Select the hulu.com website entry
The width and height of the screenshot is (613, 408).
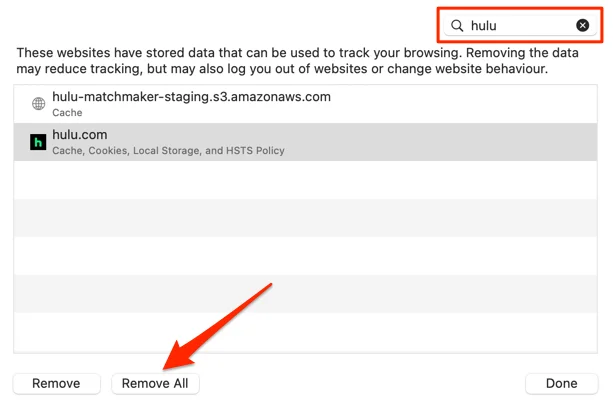pyautogui.click(x=305, y=142)
